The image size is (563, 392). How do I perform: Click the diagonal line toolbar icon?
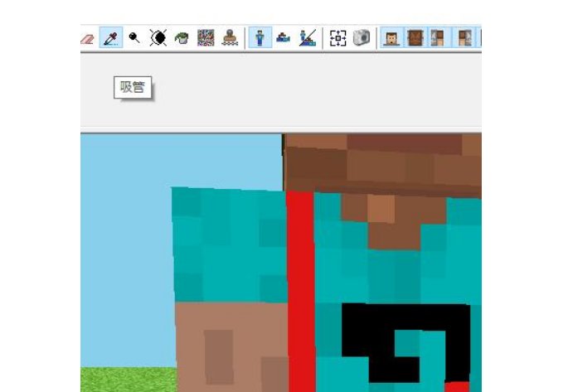tap(308, 38)
